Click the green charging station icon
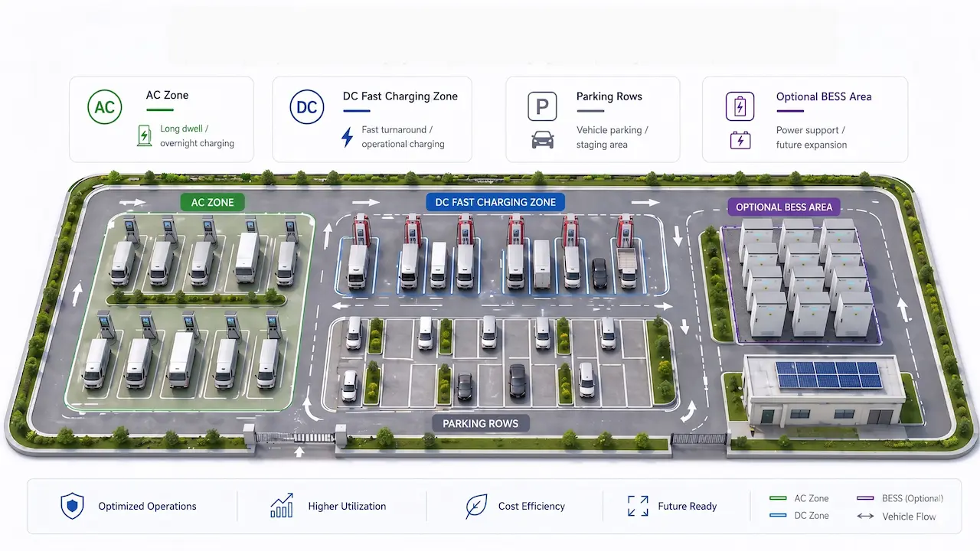980x551 pixels. pos(144,135)
